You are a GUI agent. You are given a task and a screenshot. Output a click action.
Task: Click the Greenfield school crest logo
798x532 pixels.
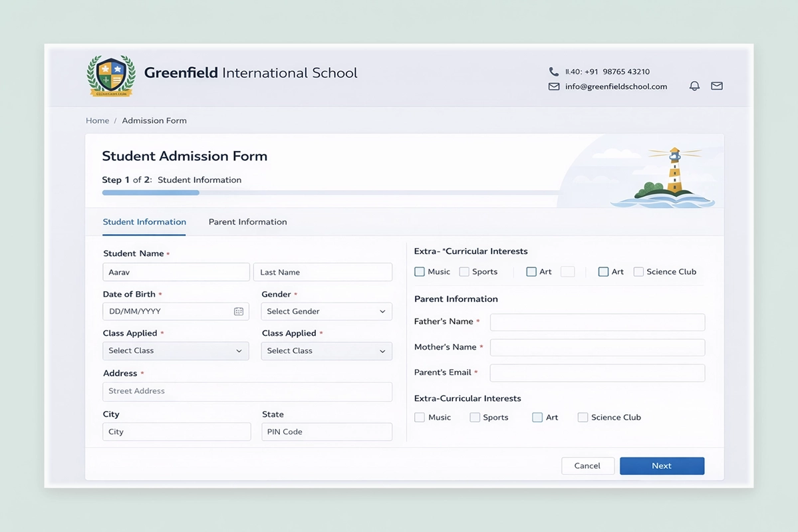(x=111, y=75)
